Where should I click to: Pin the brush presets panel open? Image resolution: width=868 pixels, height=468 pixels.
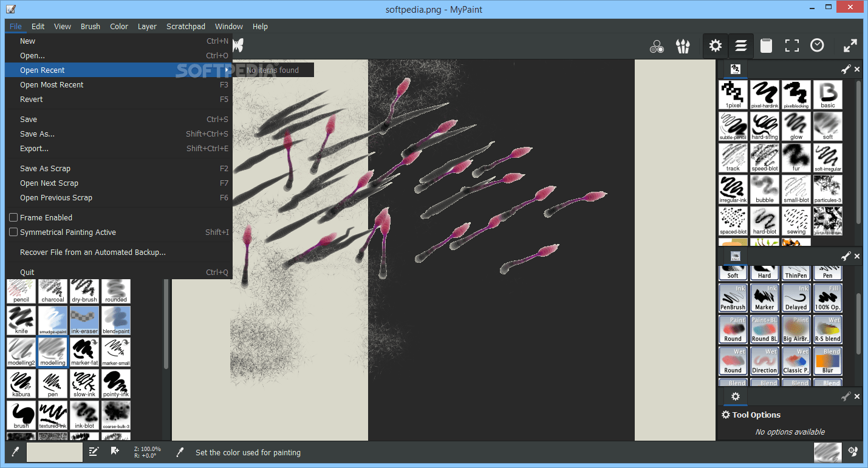coord(846,69)
